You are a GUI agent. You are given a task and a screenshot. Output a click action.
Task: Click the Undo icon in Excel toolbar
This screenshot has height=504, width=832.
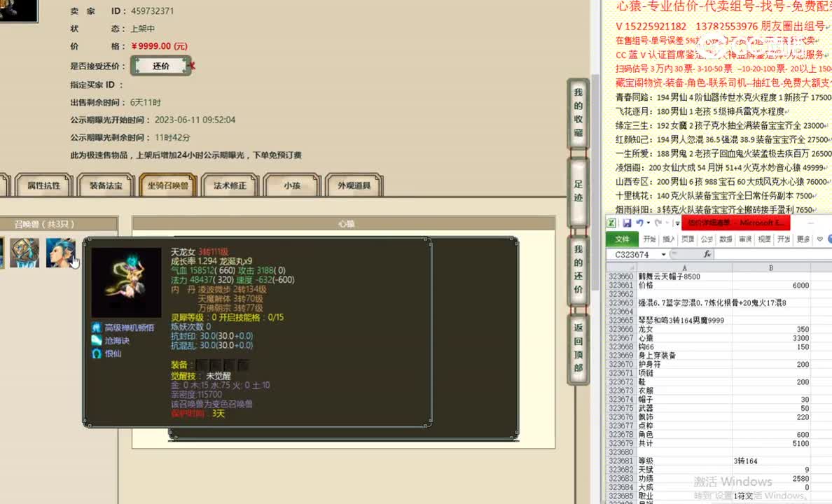click(x=640, y=222)
